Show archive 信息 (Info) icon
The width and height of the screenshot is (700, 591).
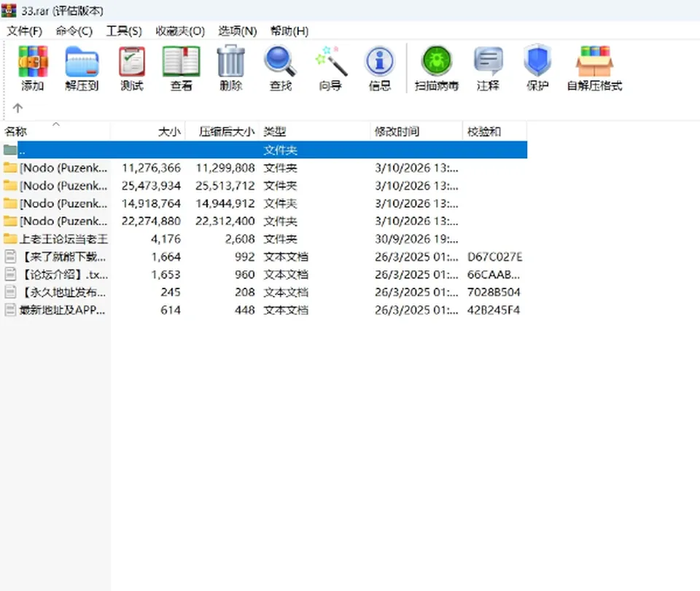click(x=379, y=69)
